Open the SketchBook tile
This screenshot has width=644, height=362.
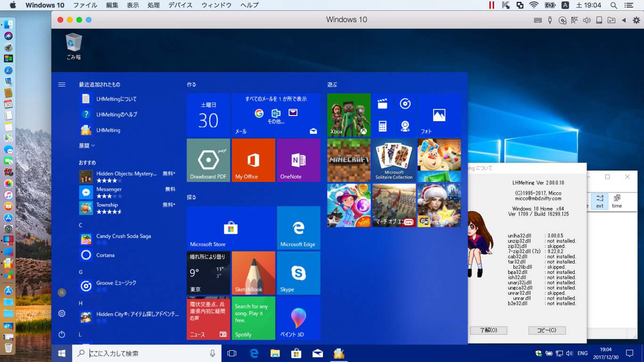tap(253, 273)
